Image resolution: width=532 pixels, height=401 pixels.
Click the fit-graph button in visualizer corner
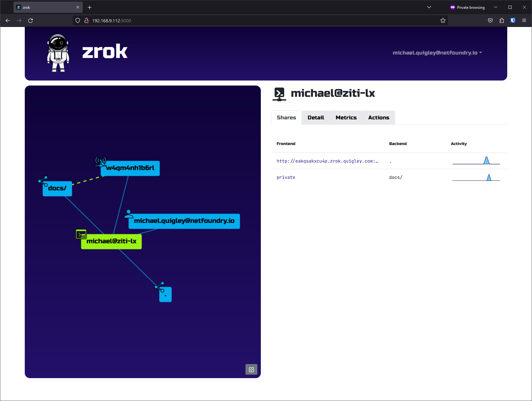point(251,369)
